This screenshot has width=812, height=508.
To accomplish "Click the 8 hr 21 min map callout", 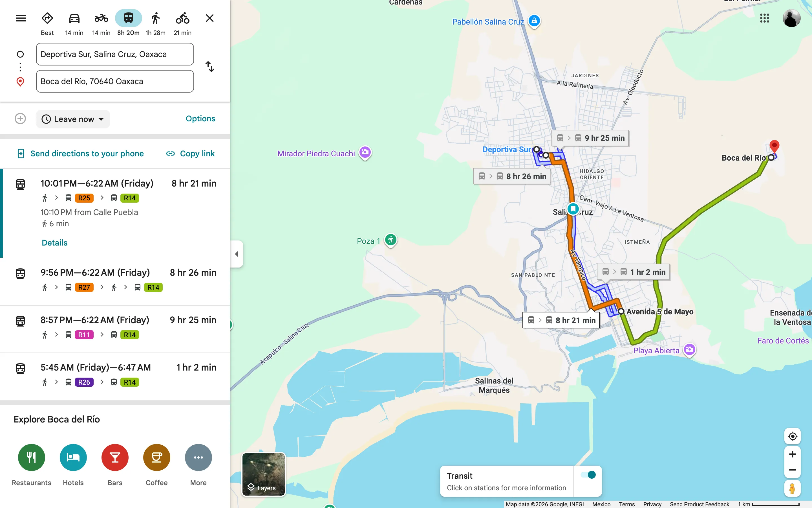I will coord(561,320).
